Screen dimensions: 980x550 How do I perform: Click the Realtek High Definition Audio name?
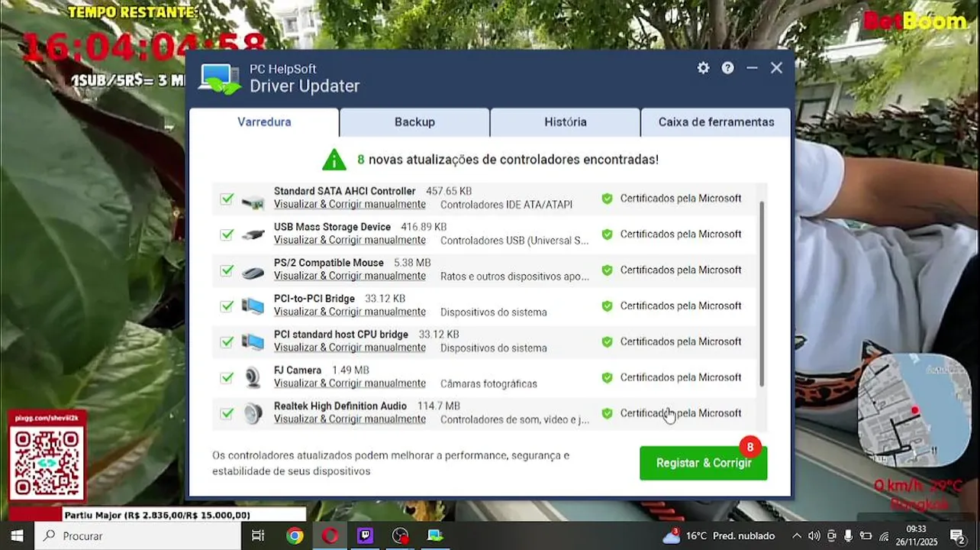pos(340,406)
